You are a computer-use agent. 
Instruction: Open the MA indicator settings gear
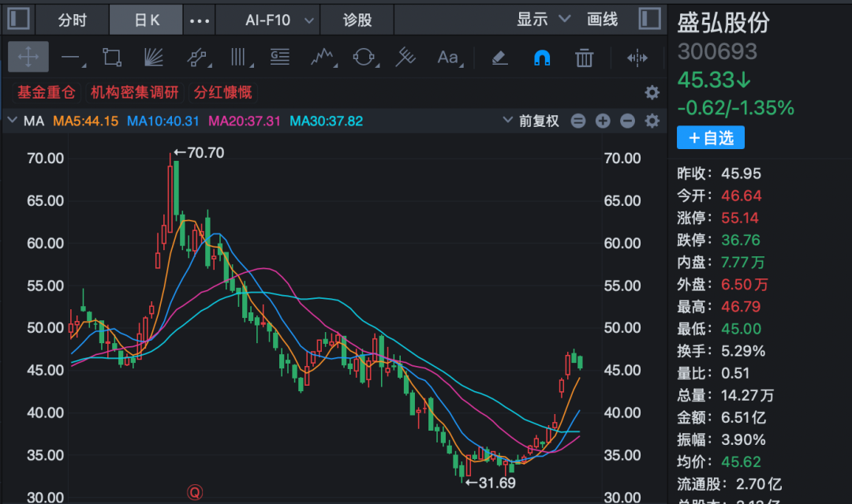pyautogui.click(x=652, y=121)
